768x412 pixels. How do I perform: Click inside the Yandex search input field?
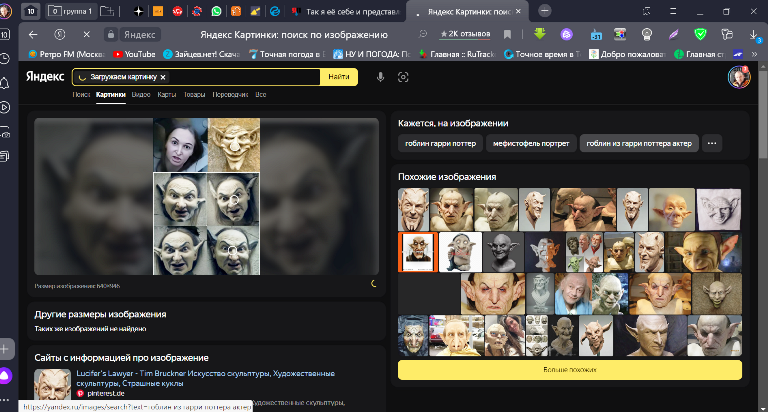243,77
